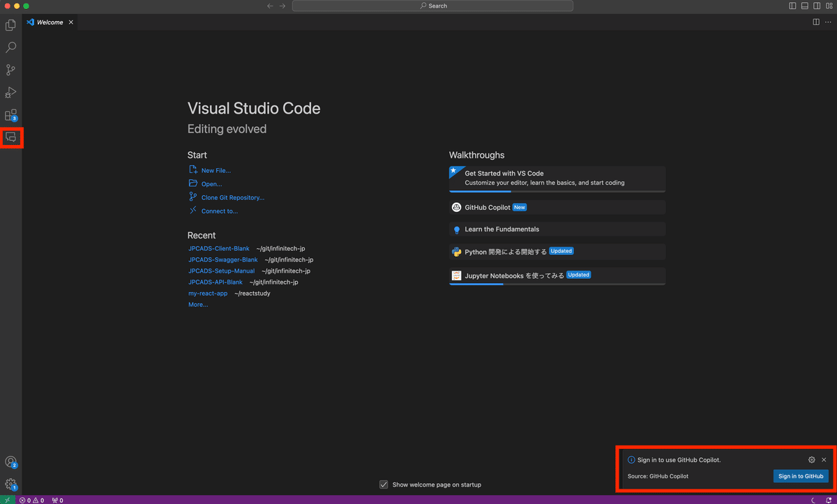Screen dimensions: 837x504
Task: Show errors and warnings in status bar
Action: click(x=31, y=500)
